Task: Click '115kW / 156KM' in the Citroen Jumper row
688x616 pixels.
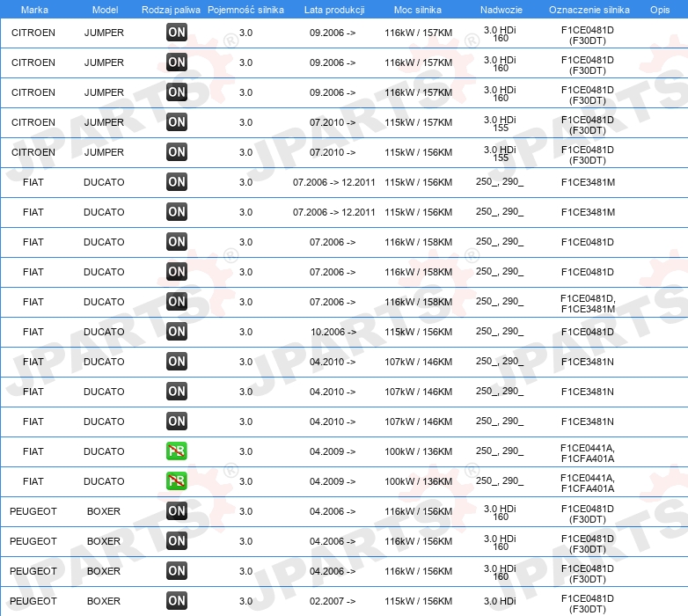Action: [x=418, y=152]
